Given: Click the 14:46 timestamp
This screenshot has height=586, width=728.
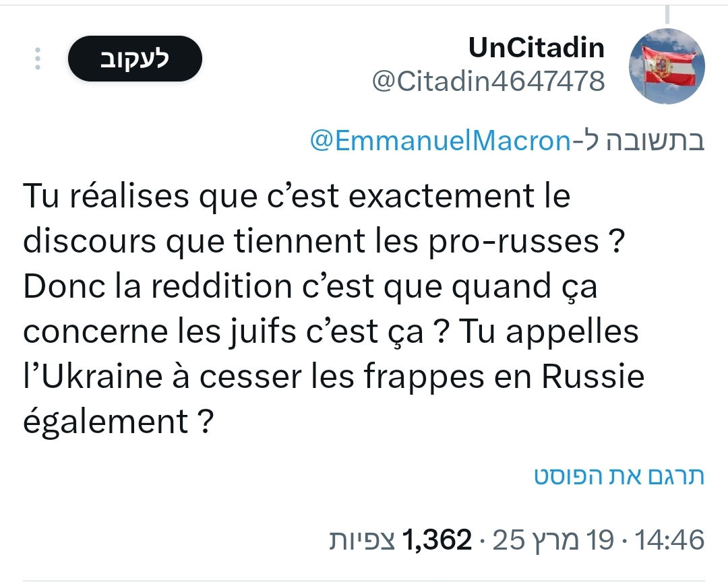Looking at the screenshot, I should (670, 540).
